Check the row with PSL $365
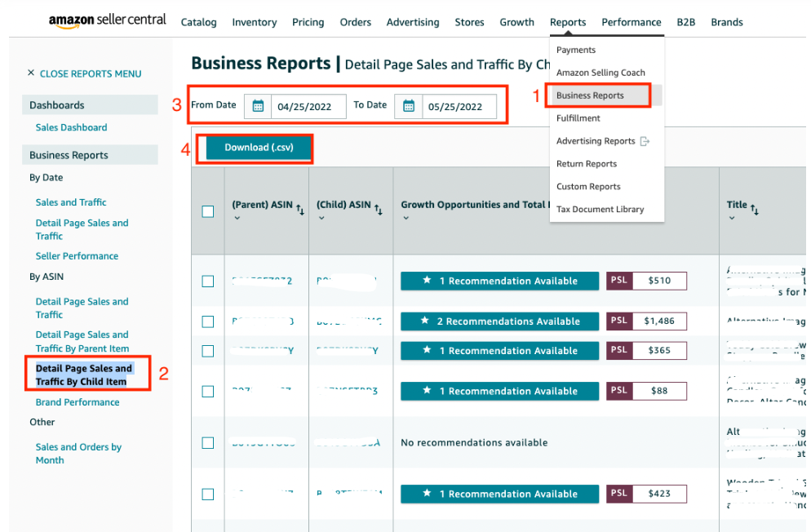Image resolution: width=811 pixels, height=532 pixels. (208, 351)
